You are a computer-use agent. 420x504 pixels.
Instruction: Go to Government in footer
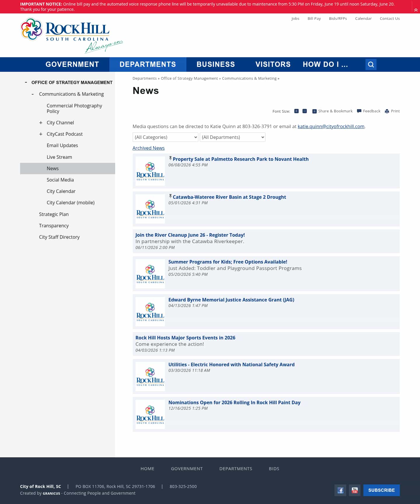(187, 469)
